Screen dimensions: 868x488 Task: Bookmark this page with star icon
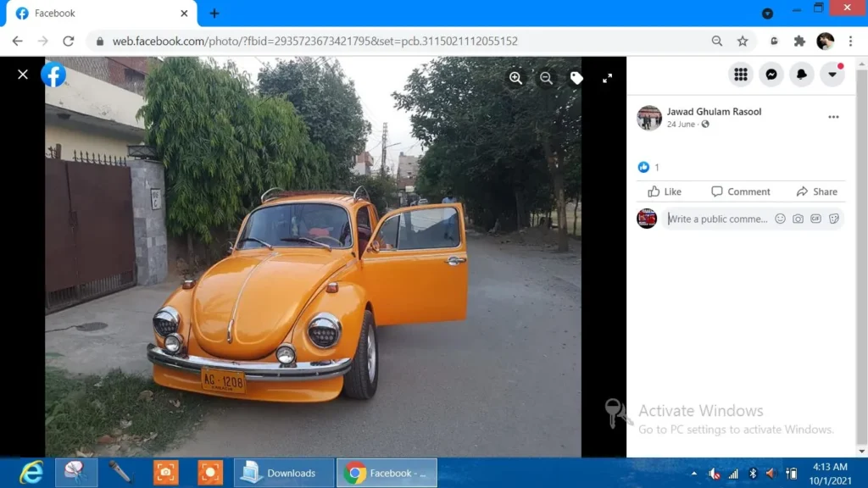point(743,41)
